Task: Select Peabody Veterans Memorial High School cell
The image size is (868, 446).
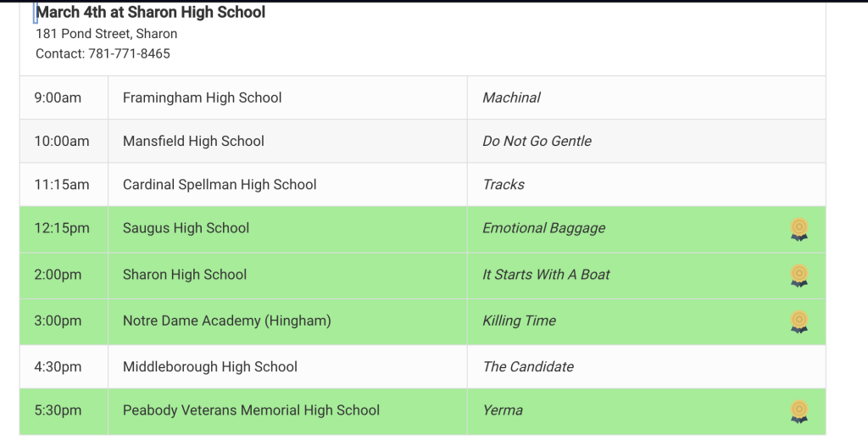Action: [x=251, y=410]
